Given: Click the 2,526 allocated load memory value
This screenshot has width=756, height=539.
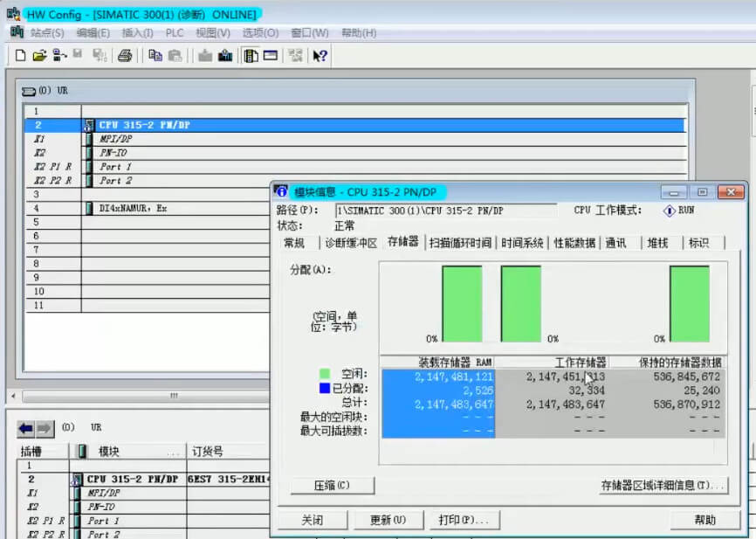Looking at the screenshot, I should tap(478, 390).
